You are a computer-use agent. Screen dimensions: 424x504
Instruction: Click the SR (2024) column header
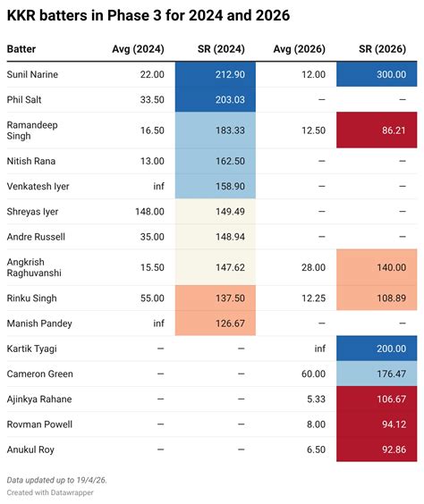pyautogui.click(x=221, y=49)
